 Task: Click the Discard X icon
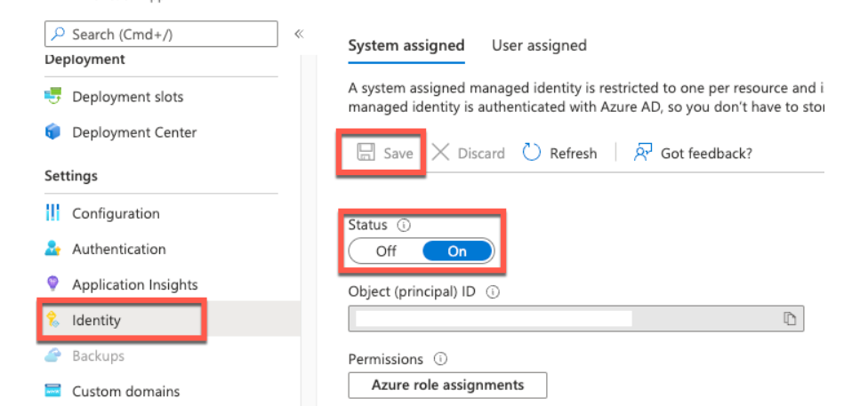(x=440, y=153)
